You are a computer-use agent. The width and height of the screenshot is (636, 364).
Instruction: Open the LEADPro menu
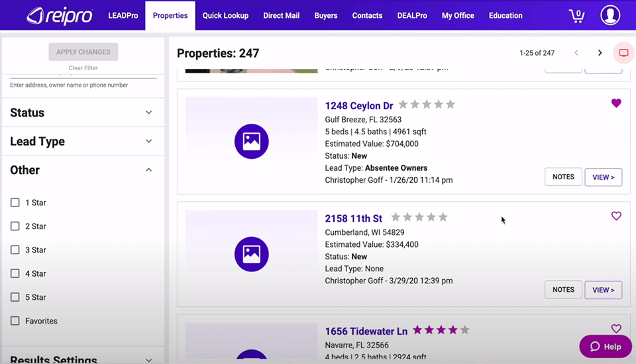click(123, 15)
